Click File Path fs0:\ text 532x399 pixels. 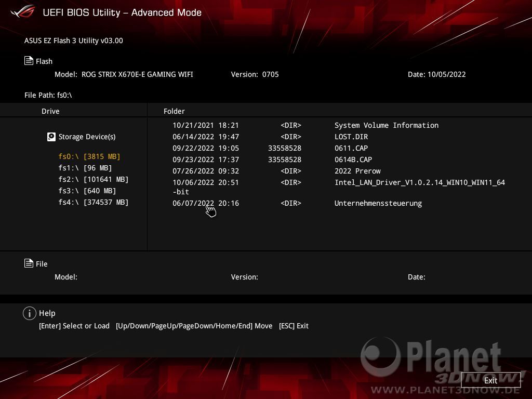click(x=48, y=95)
